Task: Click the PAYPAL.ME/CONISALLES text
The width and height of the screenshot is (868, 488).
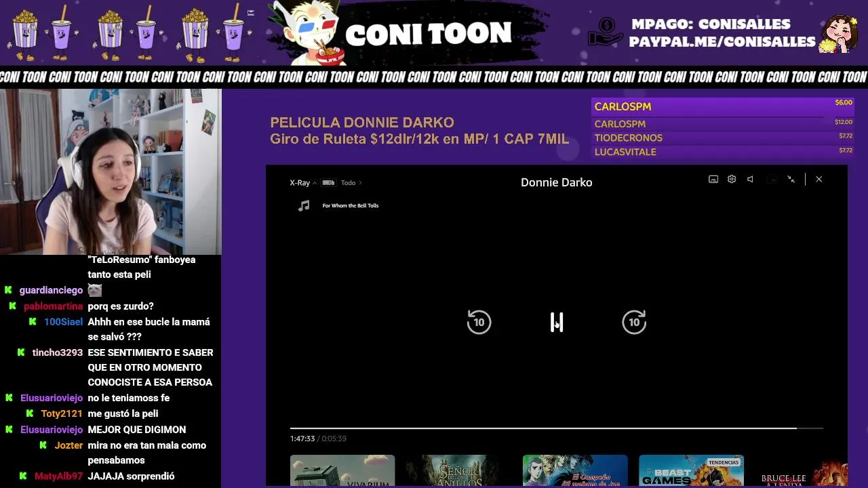Action: 722,42
